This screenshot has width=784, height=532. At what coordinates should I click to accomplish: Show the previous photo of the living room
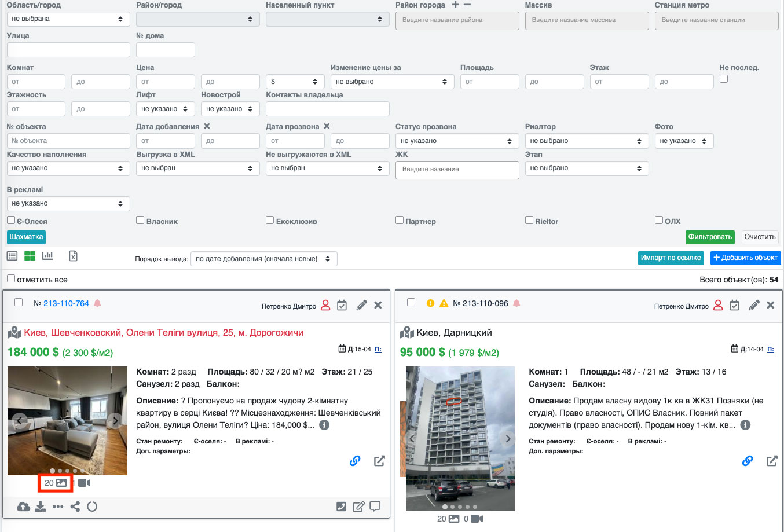coord(19,421)
